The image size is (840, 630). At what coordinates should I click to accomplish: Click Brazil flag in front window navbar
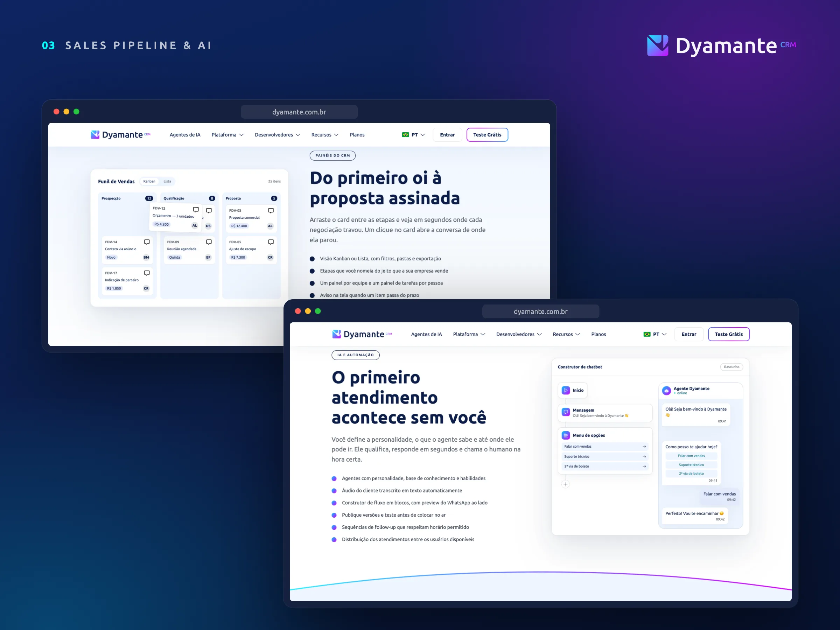point(647,334)
